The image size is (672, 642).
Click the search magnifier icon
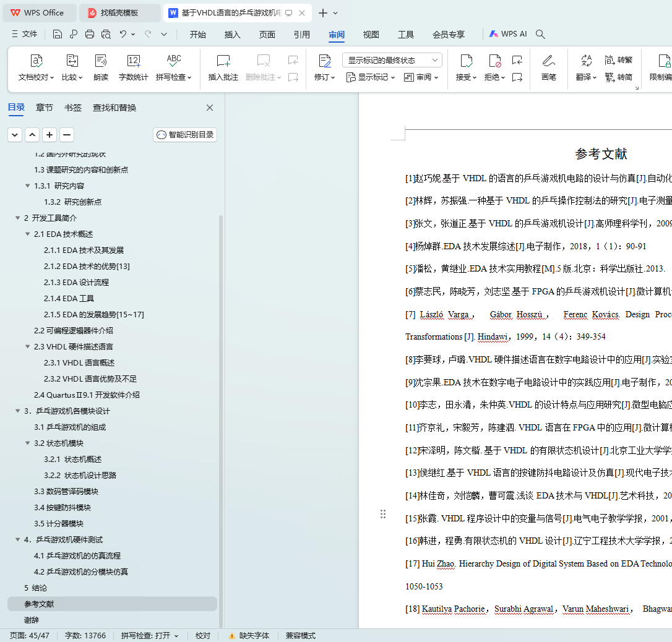540,34
